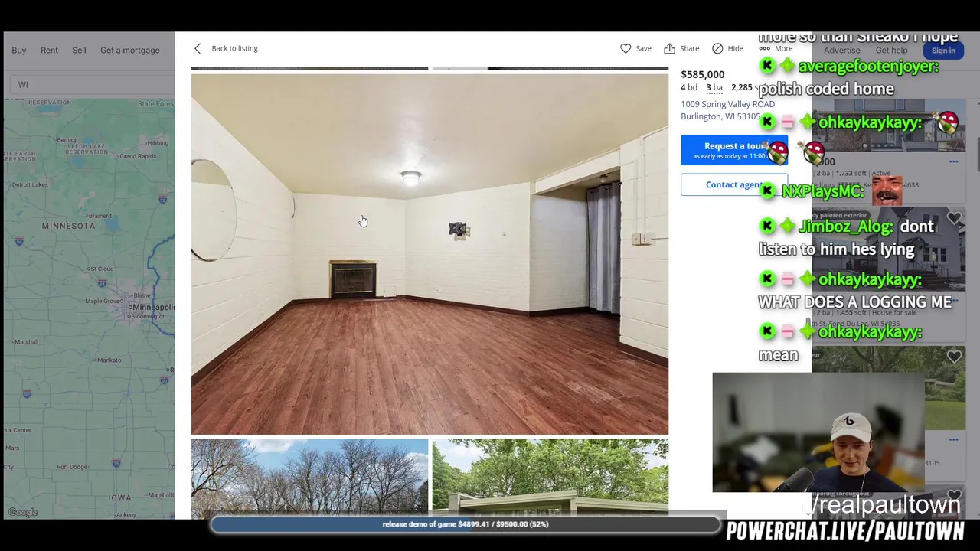Open the Get help link
The height and width of the screenshot is (551, 980).
pyautogui.click(x=891, y=51)
